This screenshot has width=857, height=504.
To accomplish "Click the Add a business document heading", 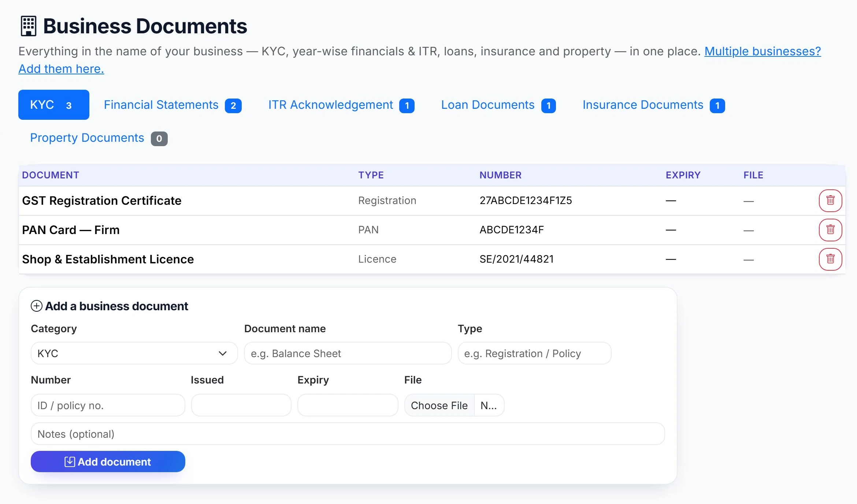I will [x=116, y=306].
